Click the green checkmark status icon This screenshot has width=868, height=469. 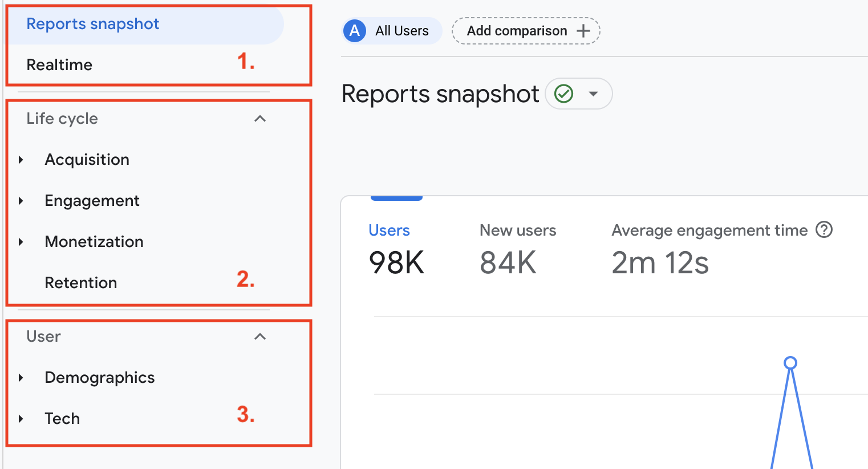(x=563, y=94)
